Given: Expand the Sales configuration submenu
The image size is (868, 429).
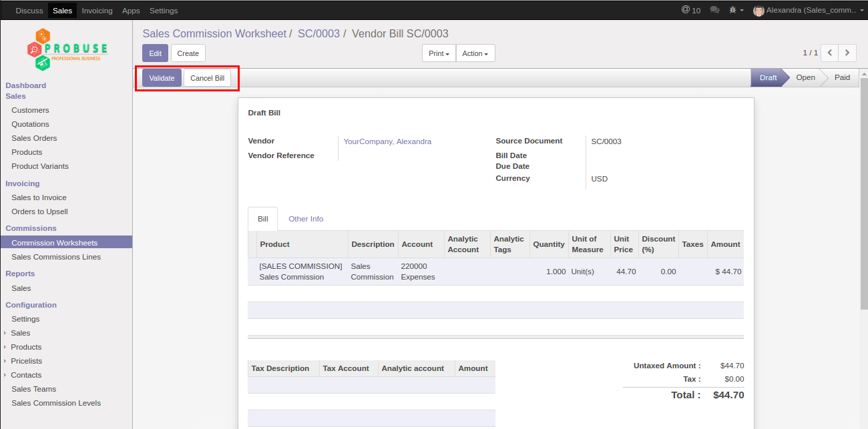Looking at the screenshot, I should point(20,333).
